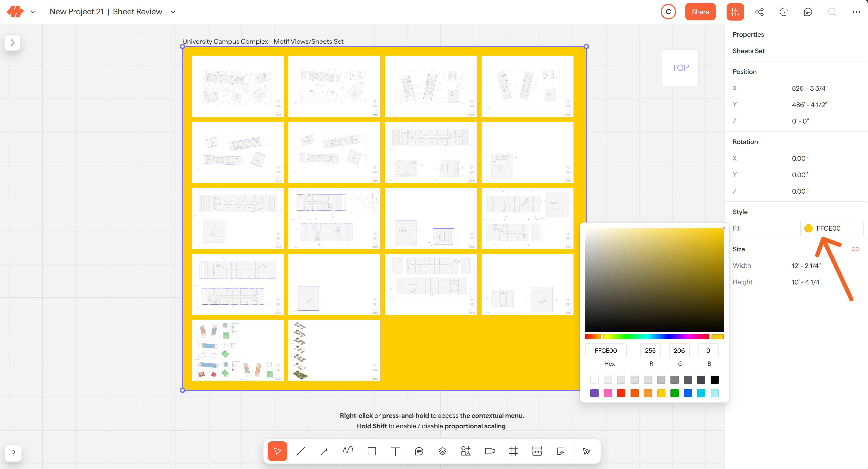
Task: Pick the black preset swatch
Action: click(x=714, y=380)
